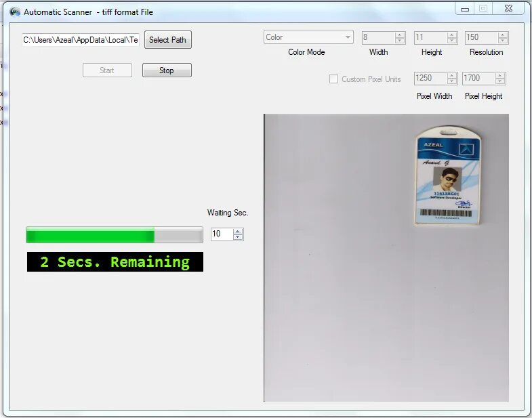This screenshot has width=532, height=418.
Task: Click the 'Width' label under the spinner
Action: [x=378, y=52]
